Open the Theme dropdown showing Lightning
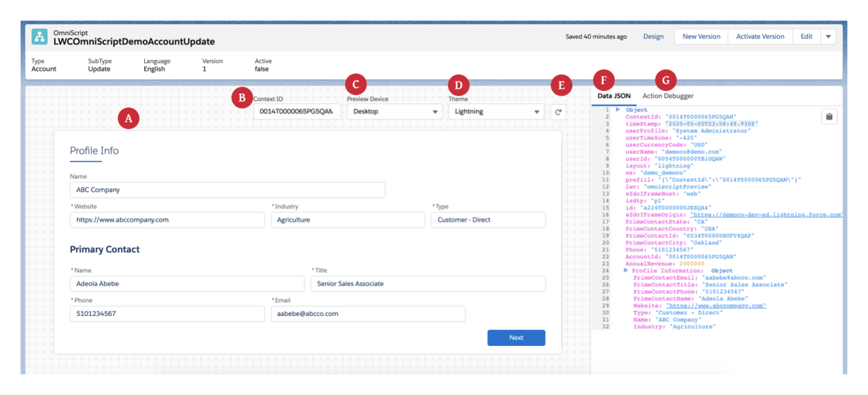This screenshot has height=395, width=868. click(x=496, y=111)
